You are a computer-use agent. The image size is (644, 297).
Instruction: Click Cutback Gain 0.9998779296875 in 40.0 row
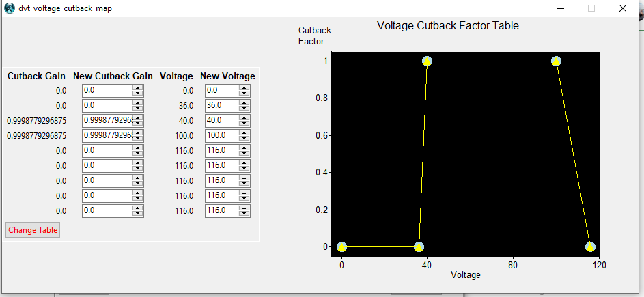point(37,121)
